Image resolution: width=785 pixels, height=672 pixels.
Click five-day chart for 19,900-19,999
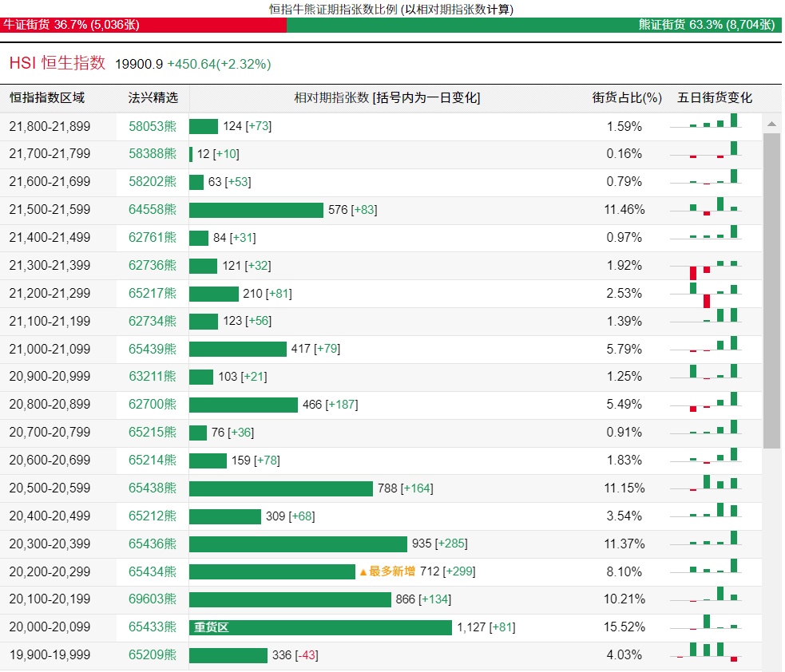coord(706,651)
